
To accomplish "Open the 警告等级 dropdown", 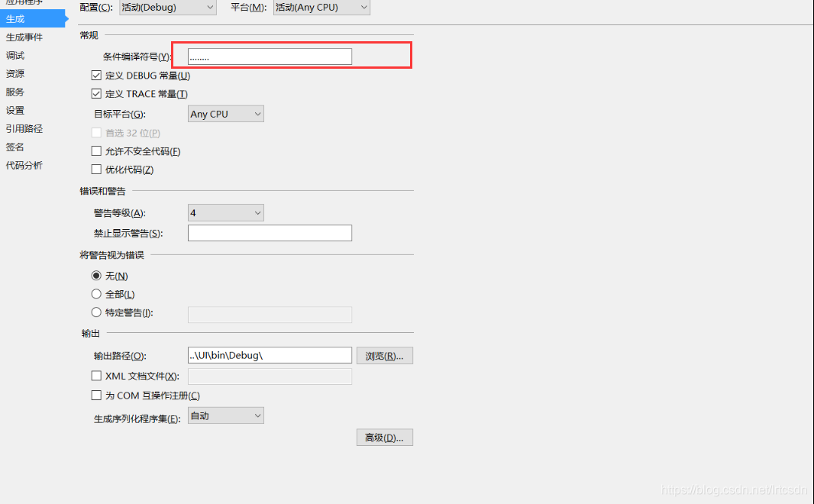I will click(x=226, y=213).
